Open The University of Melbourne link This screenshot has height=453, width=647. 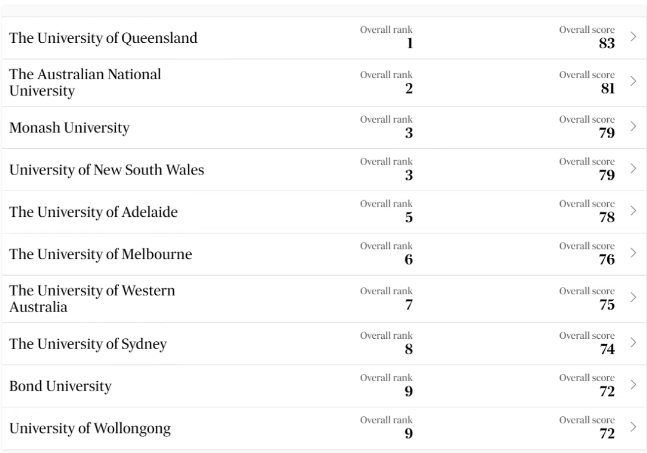pos(100,254)
